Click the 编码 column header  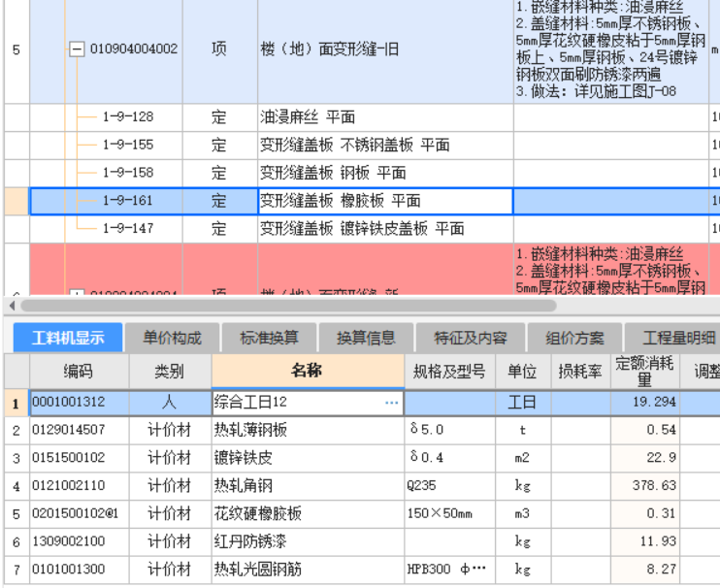79,371
